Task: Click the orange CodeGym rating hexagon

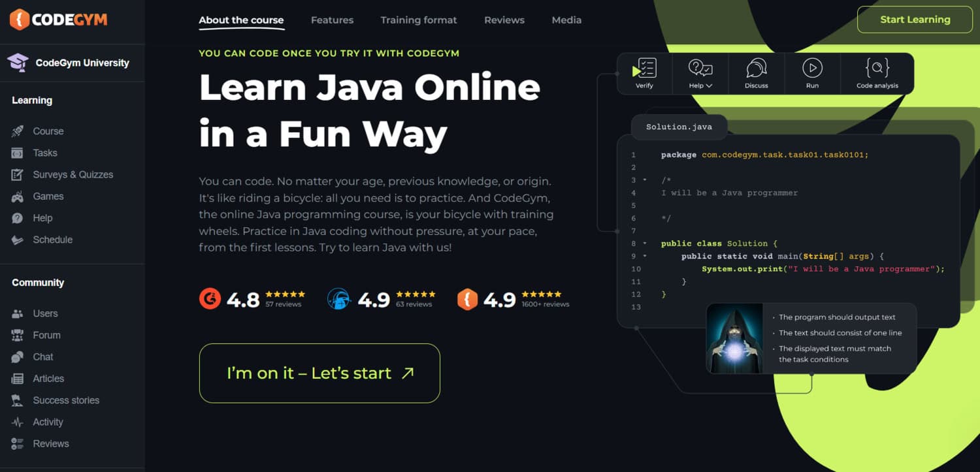Action: click(x=467, y=298)
